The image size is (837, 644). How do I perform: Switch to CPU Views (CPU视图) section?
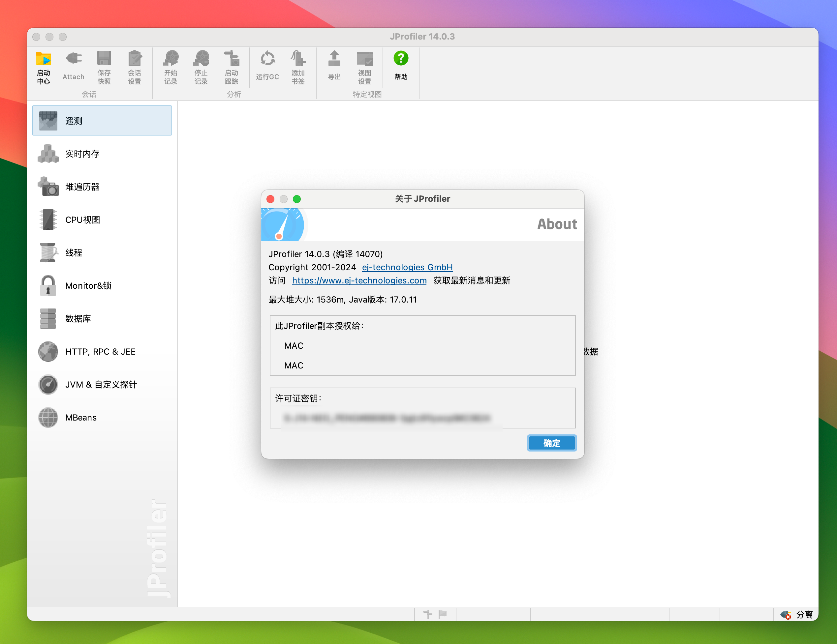point(102,220)
